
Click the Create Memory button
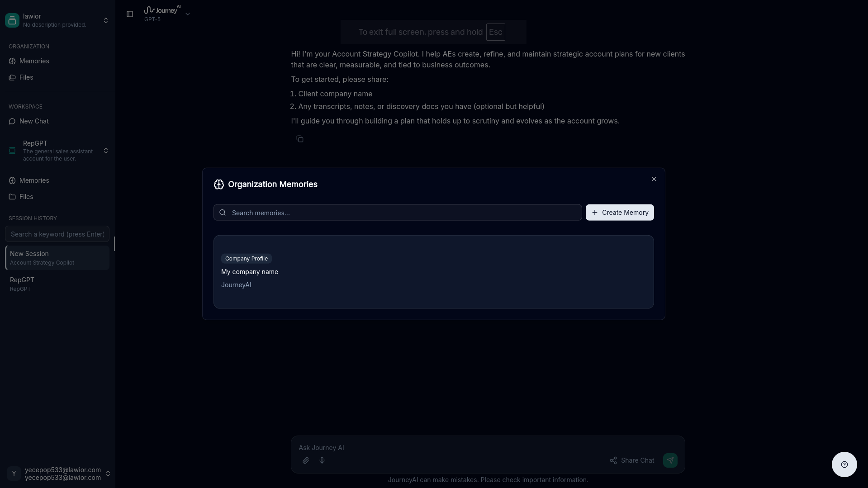620,213
